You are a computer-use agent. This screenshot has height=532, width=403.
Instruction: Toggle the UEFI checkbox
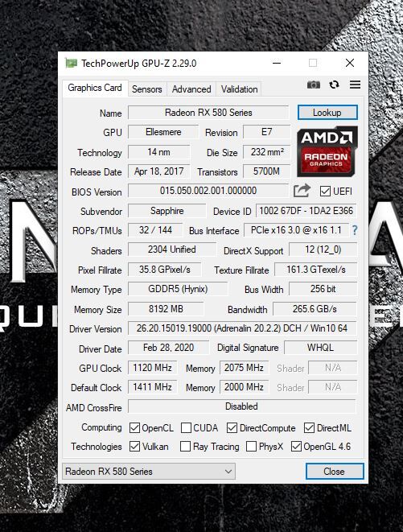pos(325,192)
